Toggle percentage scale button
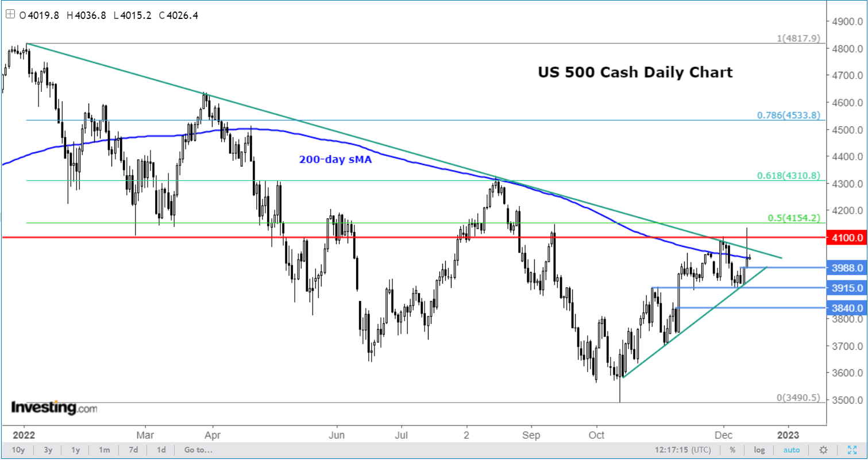Viewport: 868px width, 460px height. point(733,450)
